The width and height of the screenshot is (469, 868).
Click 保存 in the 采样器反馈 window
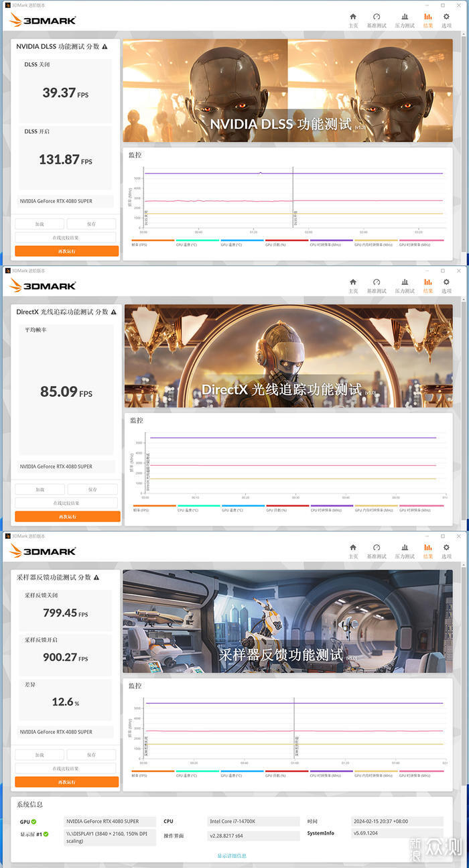pos(92,755)
